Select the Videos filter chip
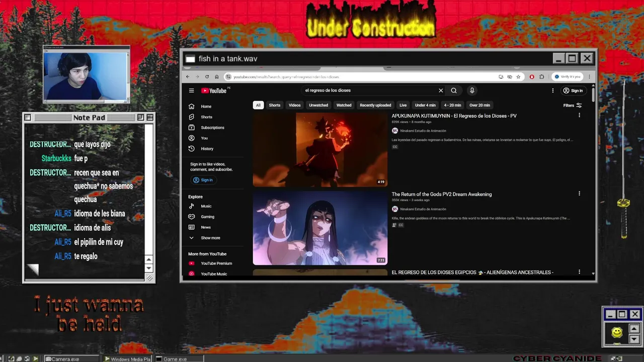Screen dimensions: 644x362 click(295, 105)
